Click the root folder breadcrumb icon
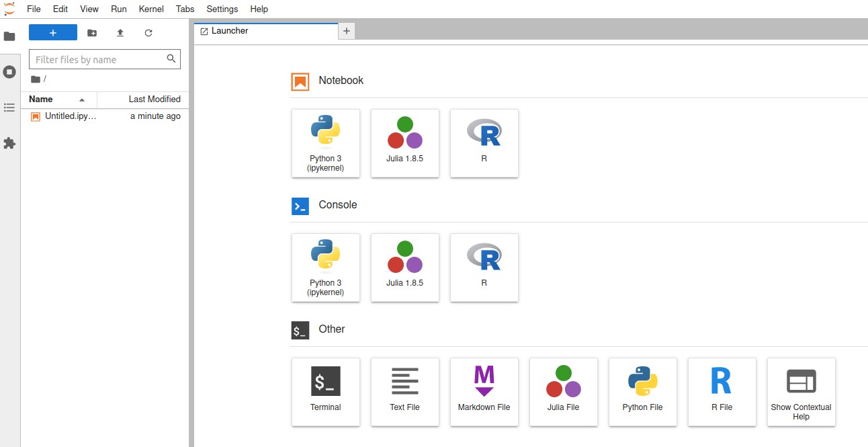Screen dimensions: 868x447 tap(36, 79)
